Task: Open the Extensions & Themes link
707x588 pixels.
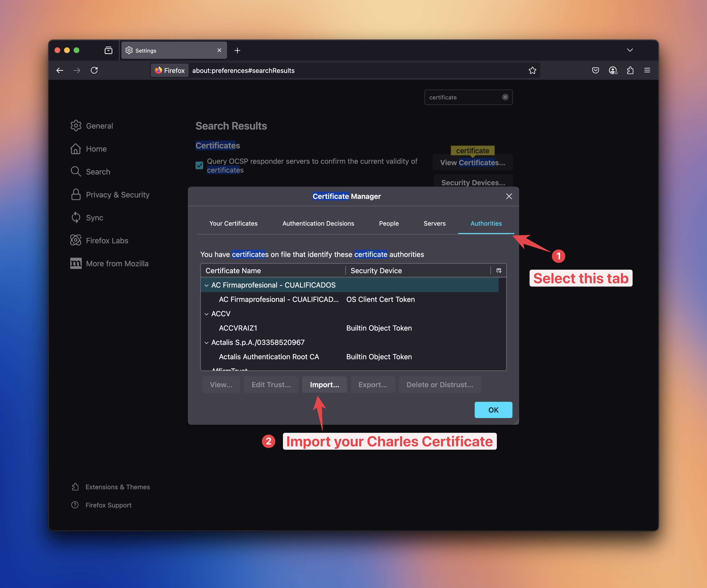Action: [111, 487]
